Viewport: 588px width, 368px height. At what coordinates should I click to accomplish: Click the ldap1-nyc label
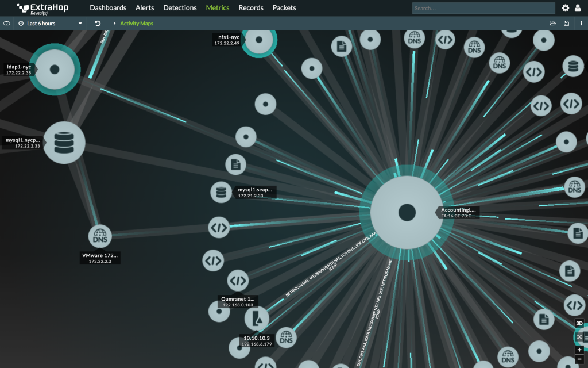(x=19, y=70)
